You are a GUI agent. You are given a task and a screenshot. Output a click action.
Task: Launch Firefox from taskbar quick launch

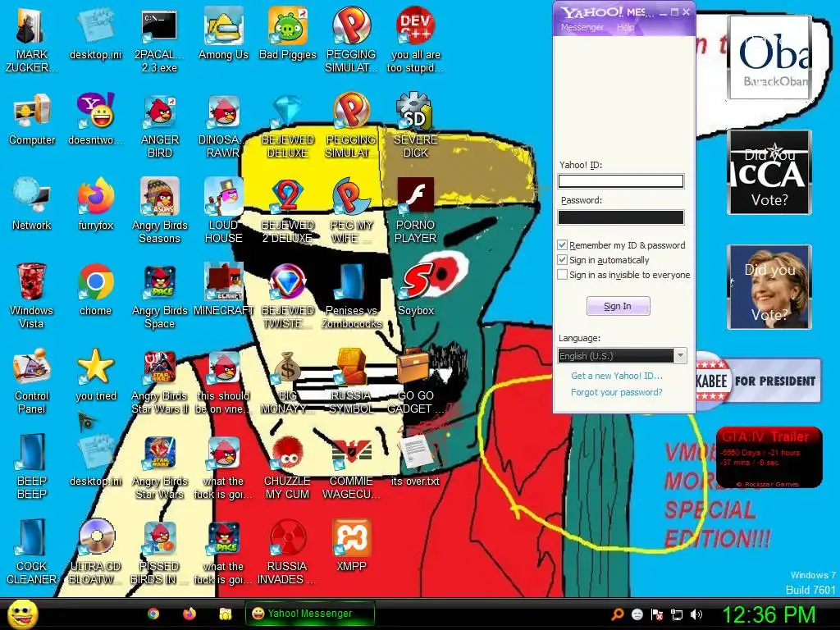point(189,614)
